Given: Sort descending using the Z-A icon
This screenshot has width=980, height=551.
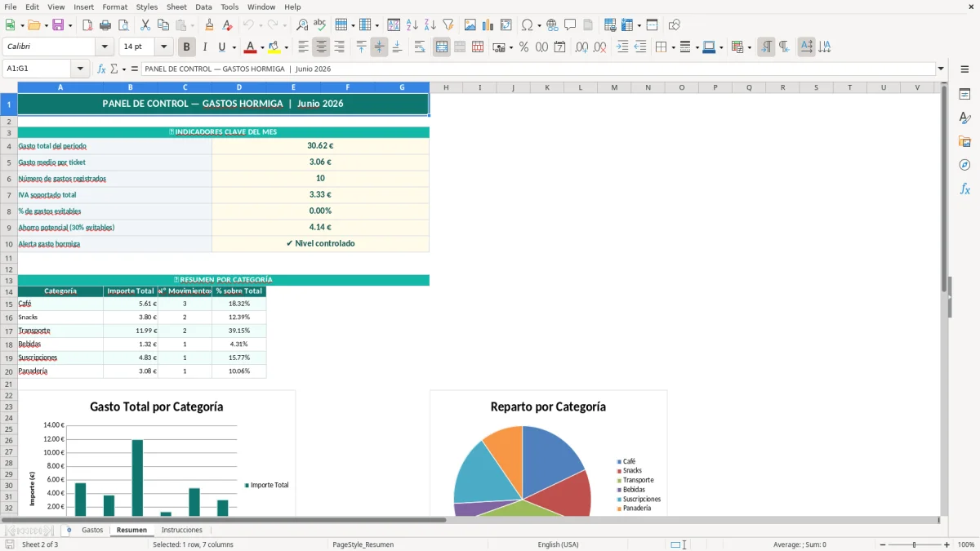Looking at the screenshot, I should click(430, 25).
